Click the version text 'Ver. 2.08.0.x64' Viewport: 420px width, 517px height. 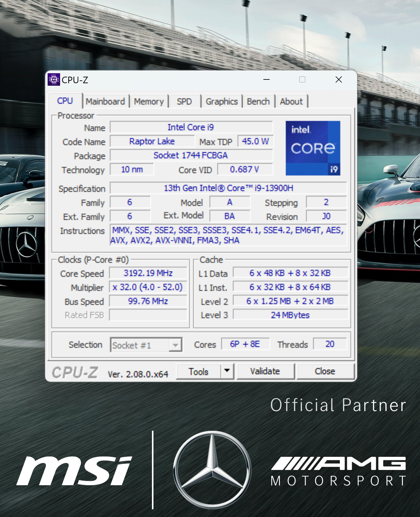coord(138,374)
